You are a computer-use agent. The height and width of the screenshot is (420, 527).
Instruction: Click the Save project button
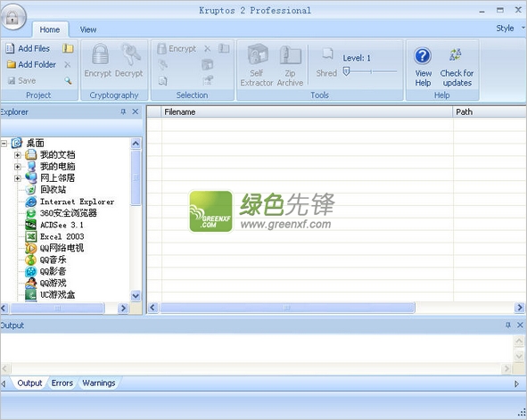tap(21, 80)
